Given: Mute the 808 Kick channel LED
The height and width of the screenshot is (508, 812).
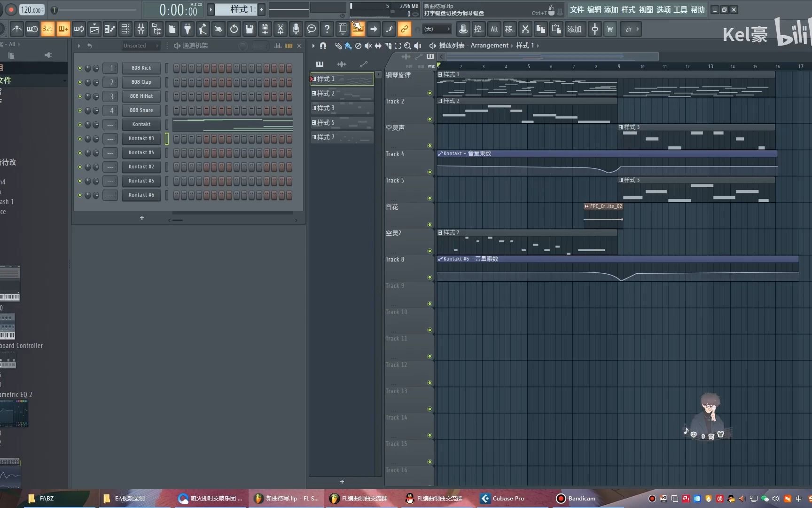Looking at the screenshot, I should (x=80, y=68).
